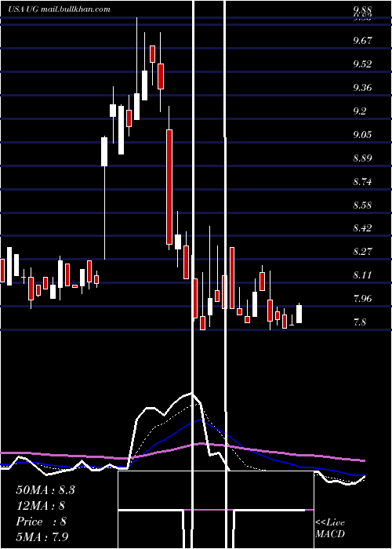Click the tallest red candlestick body
The width and height of the screenshot is (392, 549).
(x=169, y=187)
